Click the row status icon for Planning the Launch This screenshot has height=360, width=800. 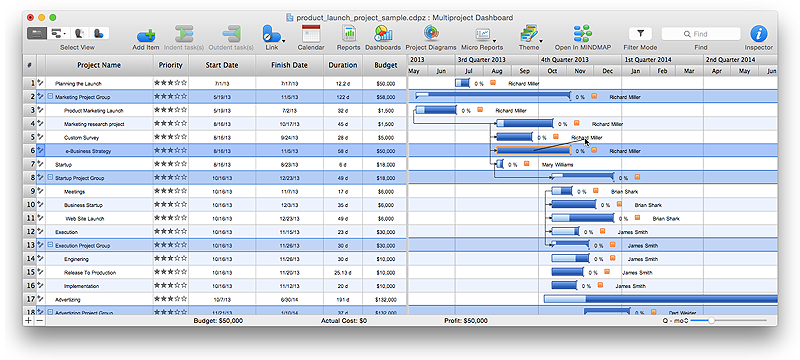pyautogui.click(x=41, y=83)
